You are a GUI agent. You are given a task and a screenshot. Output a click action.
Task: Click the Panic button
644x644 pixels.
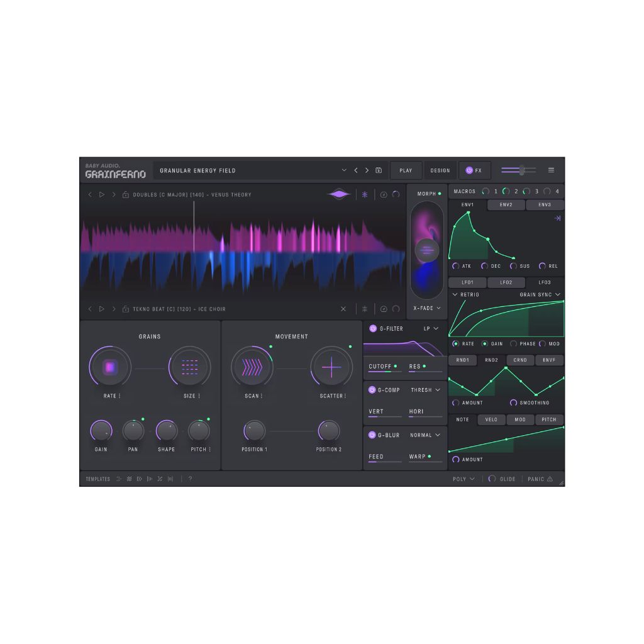[x=540, y=479]
